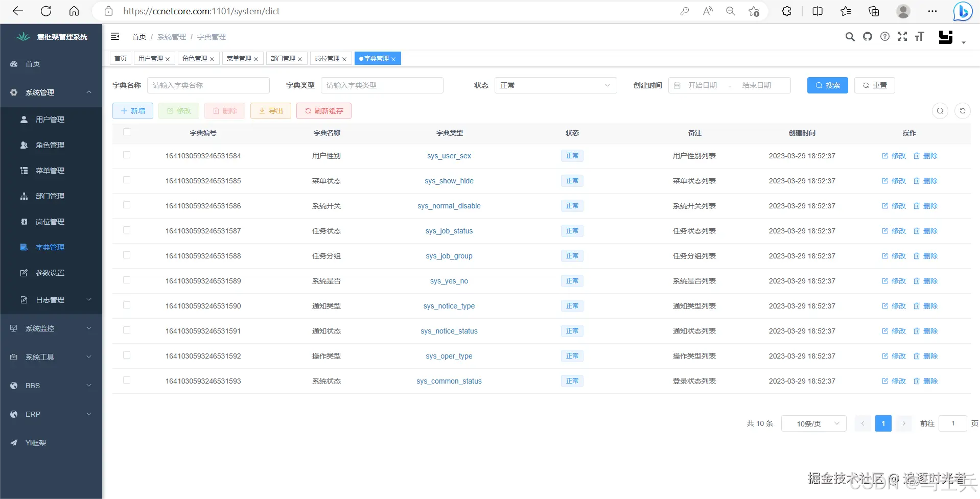Expand the 系统工具 sidebar menu

(x=51, y=357)
